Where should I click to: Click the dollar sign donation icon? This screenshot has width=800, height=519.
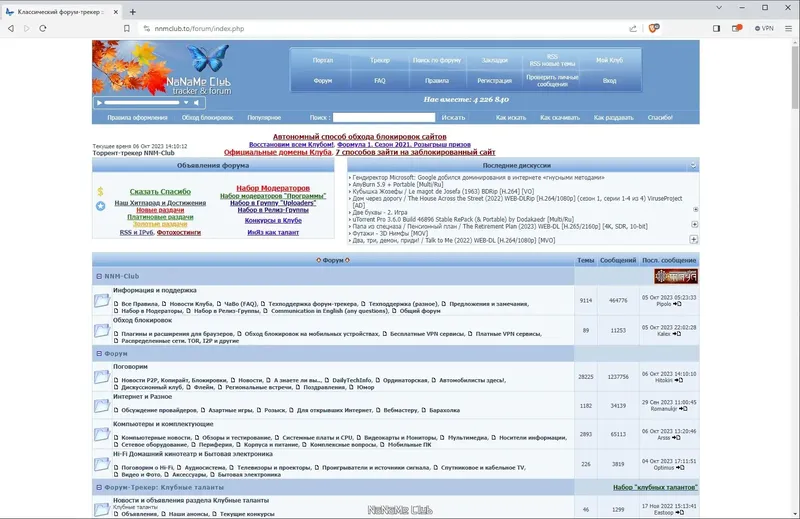[x=101, y=191]
